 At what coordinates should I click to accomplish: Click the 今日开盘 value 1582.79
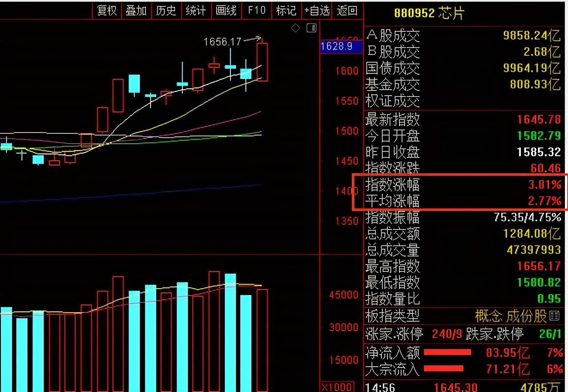[539, 136]
